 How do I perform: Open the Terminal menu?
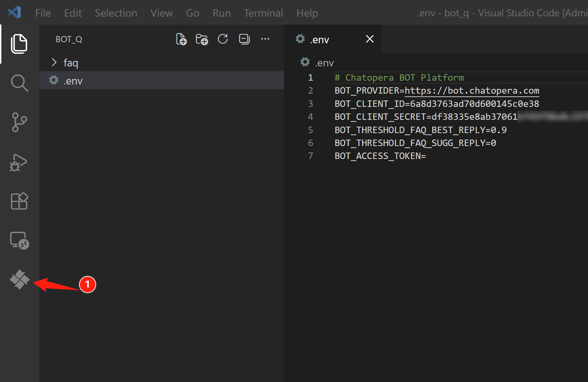point(264,13)
